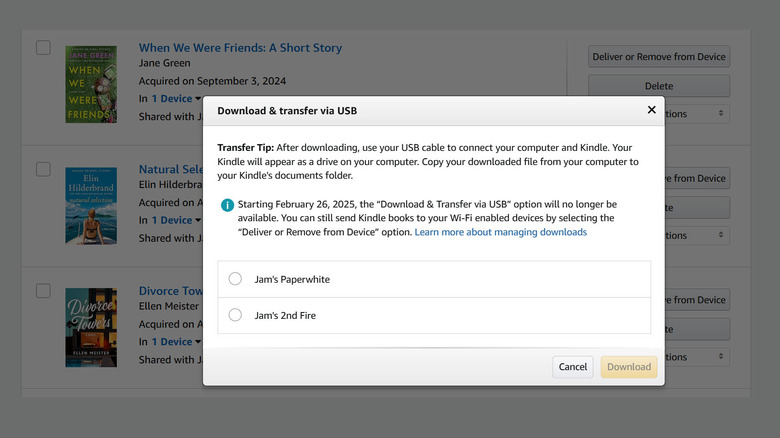Screen dimensions: 780x438
Task: Expand 1 Device dropdown under When We Were Friends
Action: pyautogui.click(x=175, y=99)
